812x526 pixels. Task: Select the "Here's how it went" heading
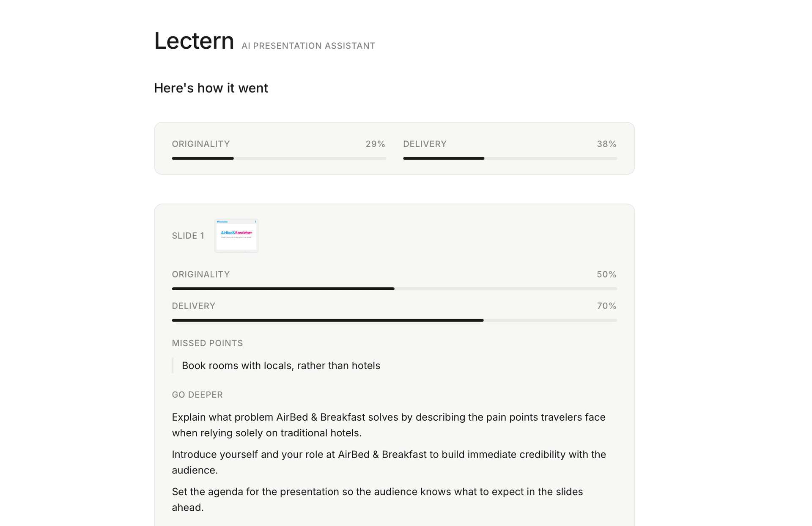point(211,88)
